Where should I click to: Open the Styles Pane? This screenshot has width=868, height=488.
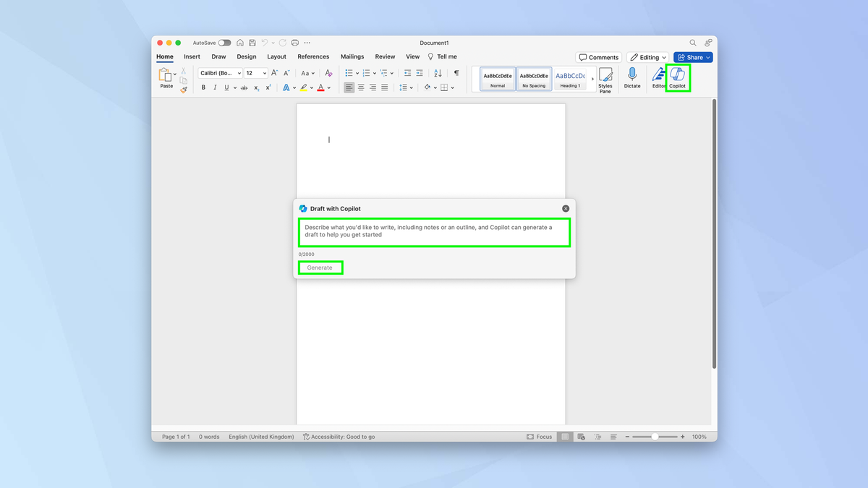pos(606,78)
